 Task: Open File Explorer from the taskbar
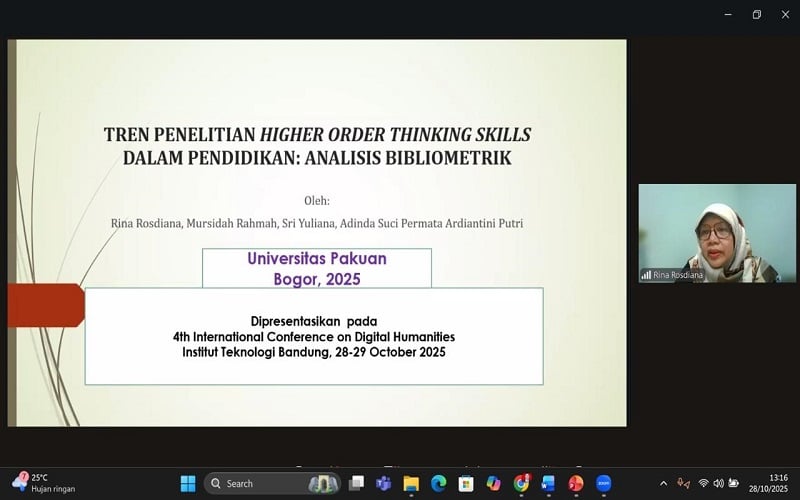[x=411, y=484]
